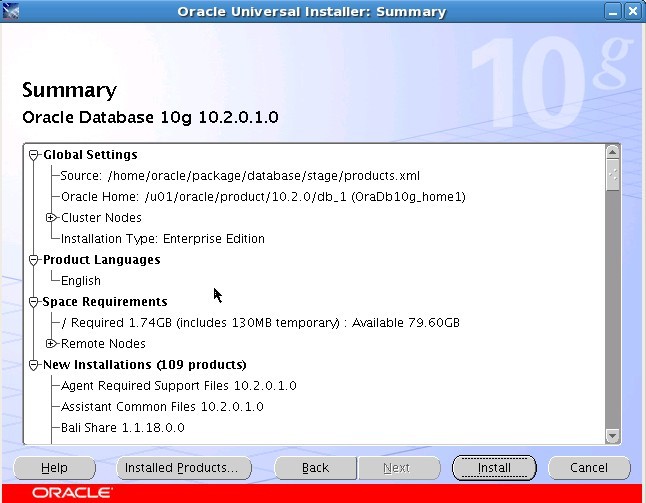The width and height of the screenshot is (646, 503).
Task: Click the scrollbar down arrow
Action: [x=613, y=435]
